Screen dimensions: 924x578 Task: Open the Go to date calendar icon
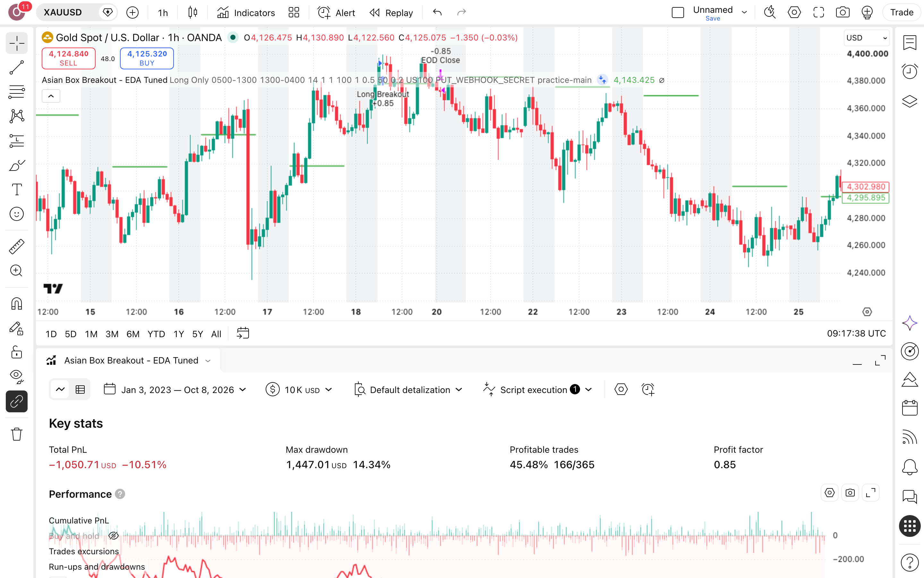click(243, 333)
